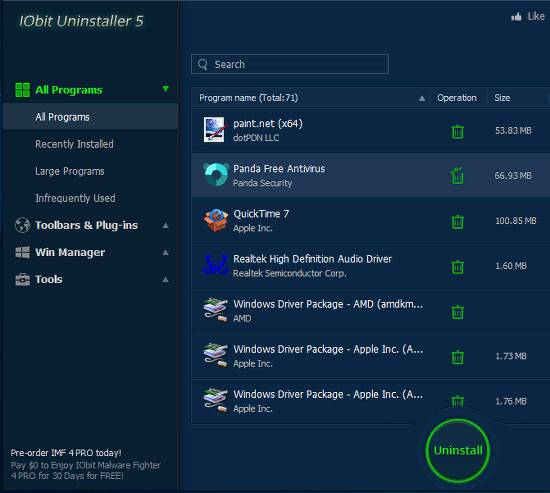
Task: Click the Tools toolbox icon
Action: [22, 279]
